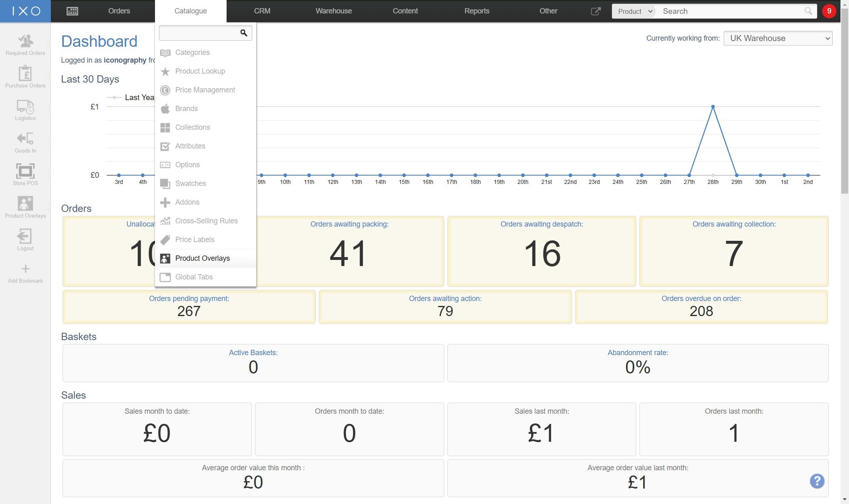Launch Store POS from sidebar
The width and height of the screenshot is (849, 504).
click(25, 174)
